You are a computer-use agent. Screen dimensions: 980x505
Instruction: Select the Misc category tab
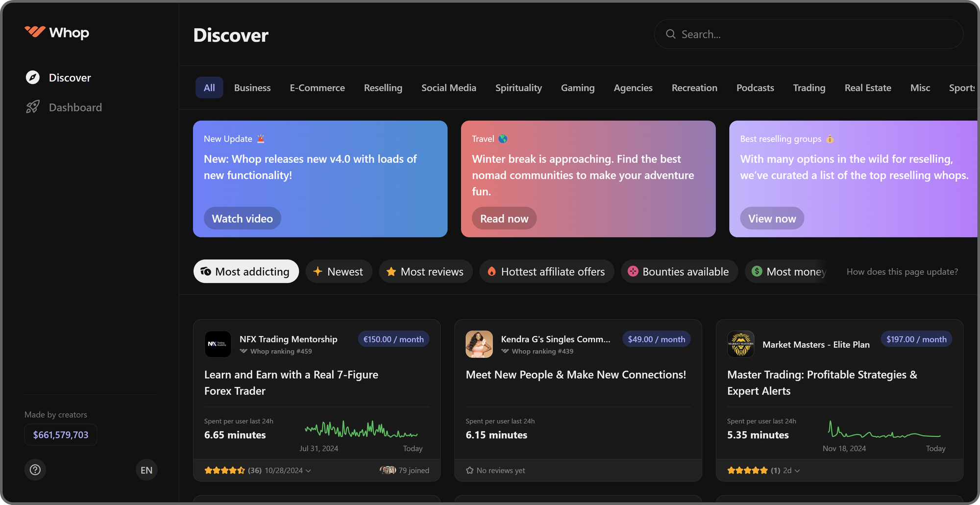tap(920, 88)
